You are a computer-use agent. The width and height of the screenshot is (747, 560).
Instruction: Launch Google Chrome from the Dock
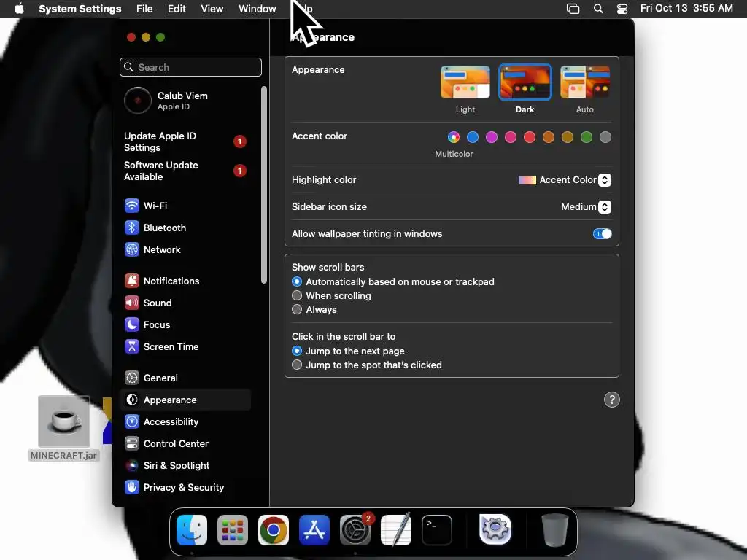point(274,530)
